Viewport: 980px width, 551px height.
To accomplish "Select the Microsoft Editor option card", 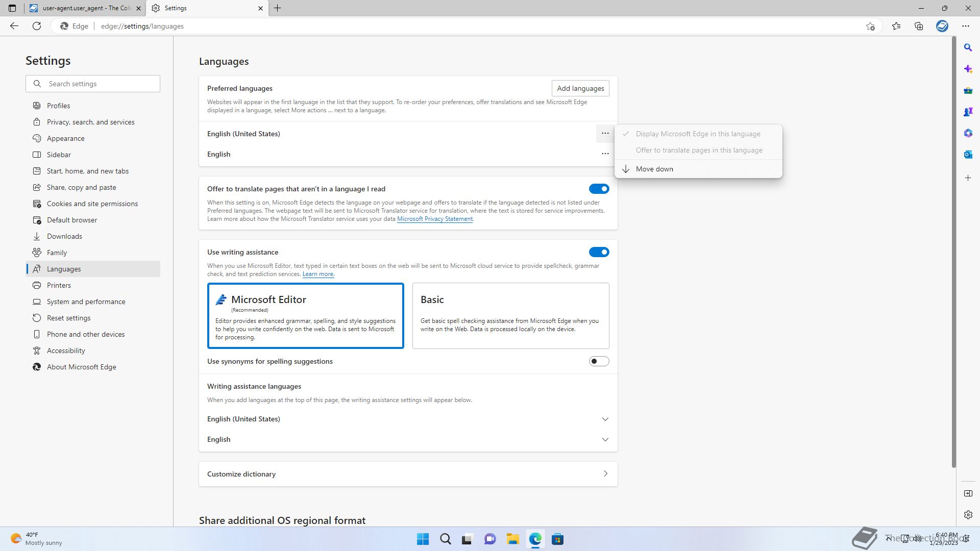I will tap(305, 316).
